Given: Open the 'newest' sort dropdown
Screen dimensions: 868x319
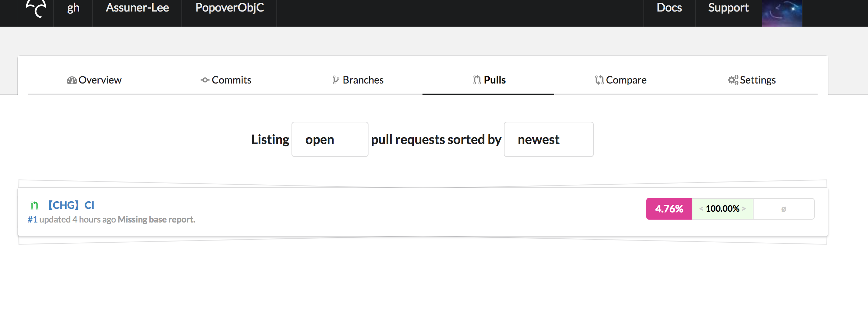Looking at the screenshot, I should [x=548, y=139].
